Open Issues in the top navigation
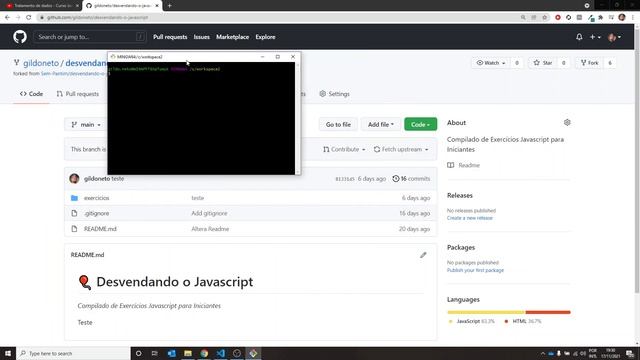The image size is (640, 360). coord(202,37)
